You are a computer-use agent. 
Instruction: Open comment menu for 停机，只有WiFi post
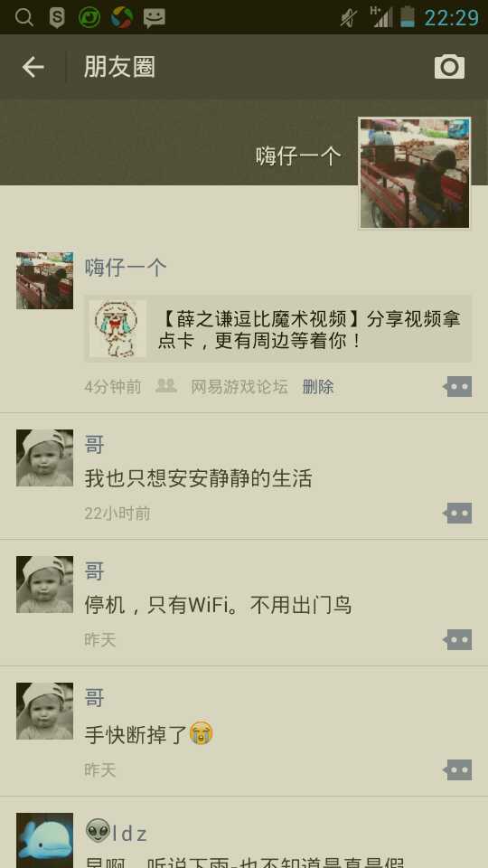[457, 640]
